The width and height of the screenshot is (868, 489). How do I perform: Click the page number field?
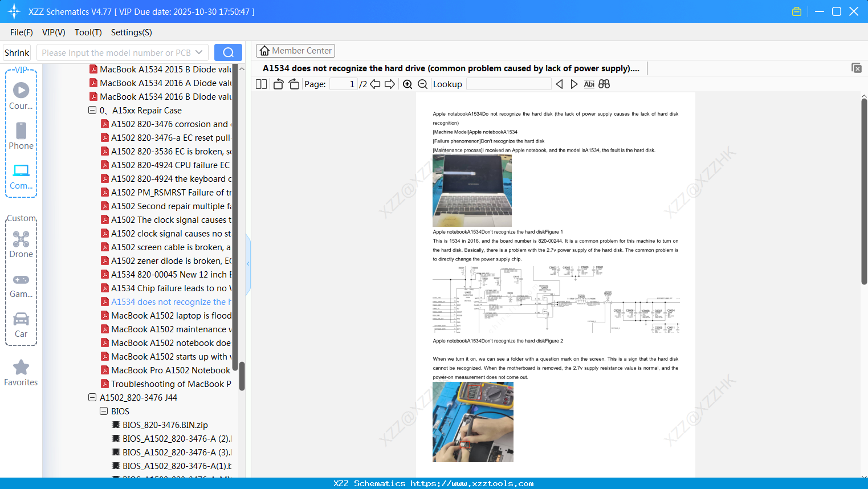point(344,84)
